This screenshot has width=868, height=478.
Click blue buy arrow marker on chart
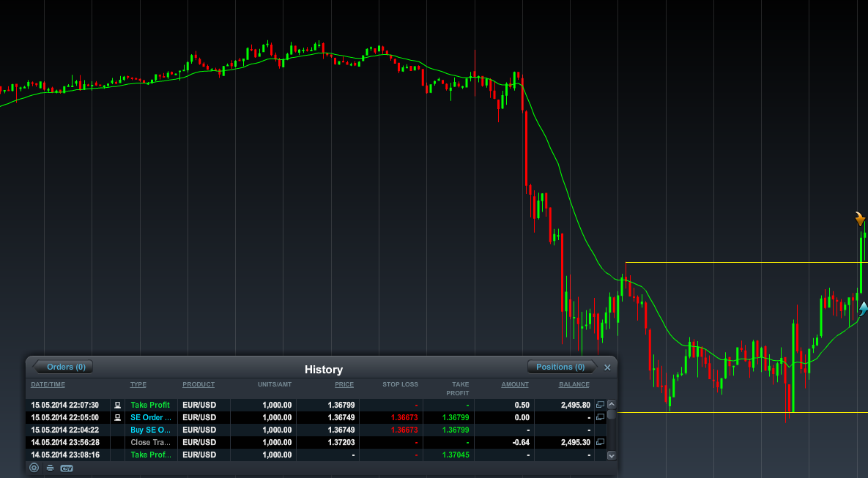click(x=862, y=308)
